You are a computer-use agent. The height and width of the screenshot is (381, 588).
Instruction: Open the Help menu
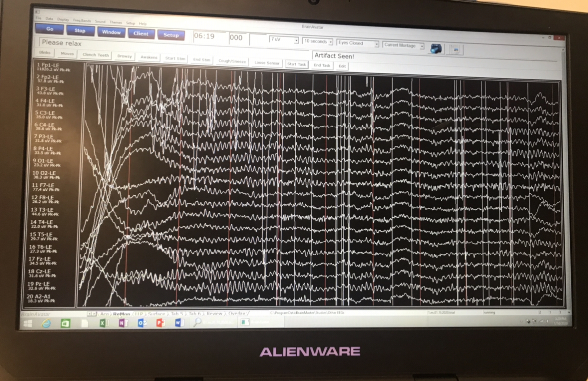(143, 23)
